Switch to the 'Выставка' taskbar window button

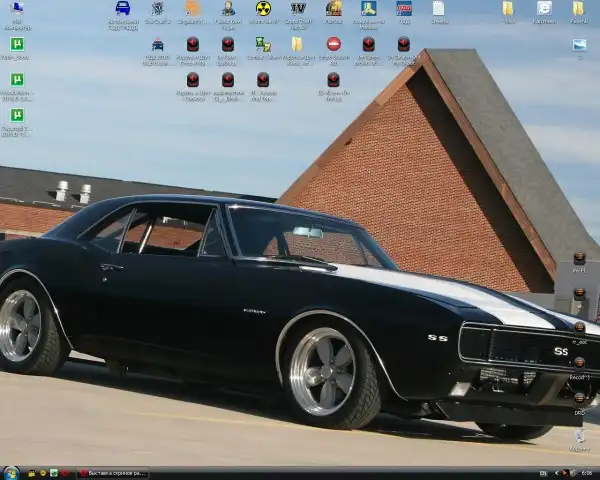tap(113, 473)
